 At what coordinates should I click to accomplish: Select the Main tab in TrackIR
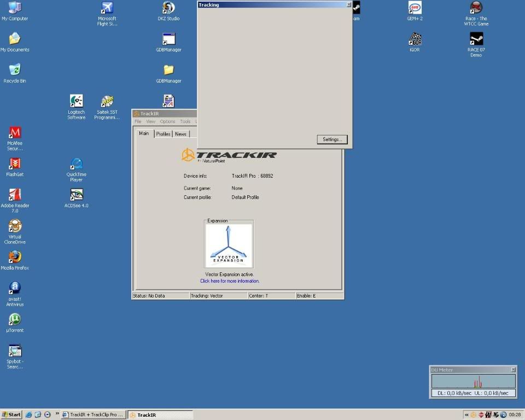tap(144, 133)
